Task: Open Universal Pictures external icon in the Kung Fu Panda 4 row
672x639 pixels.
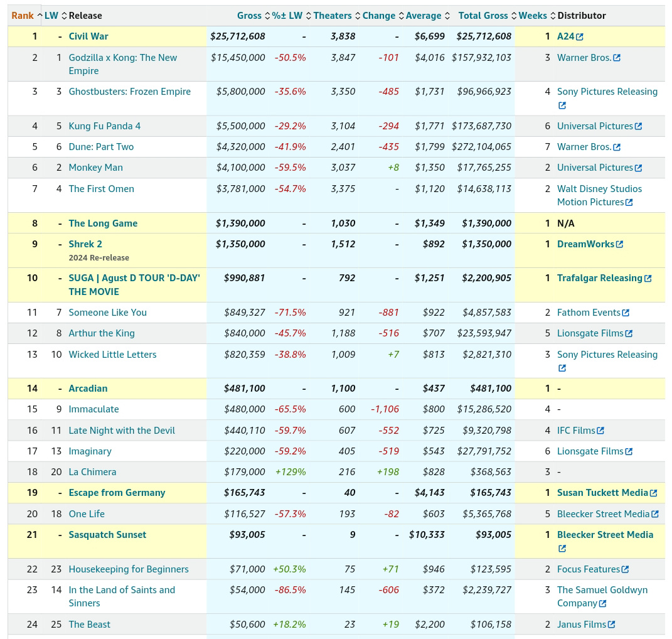Action: coord(639,127)
